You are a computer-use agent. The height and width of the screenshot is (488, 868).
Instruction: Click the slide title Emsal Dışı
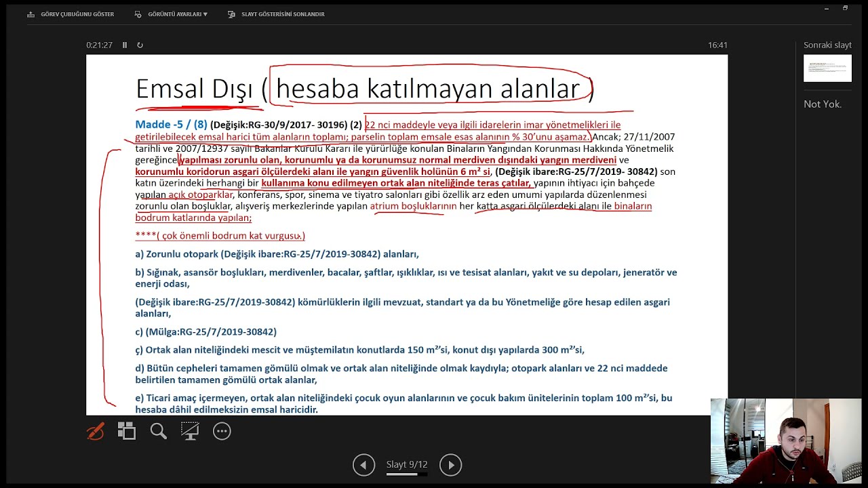[x=194, y=89]
